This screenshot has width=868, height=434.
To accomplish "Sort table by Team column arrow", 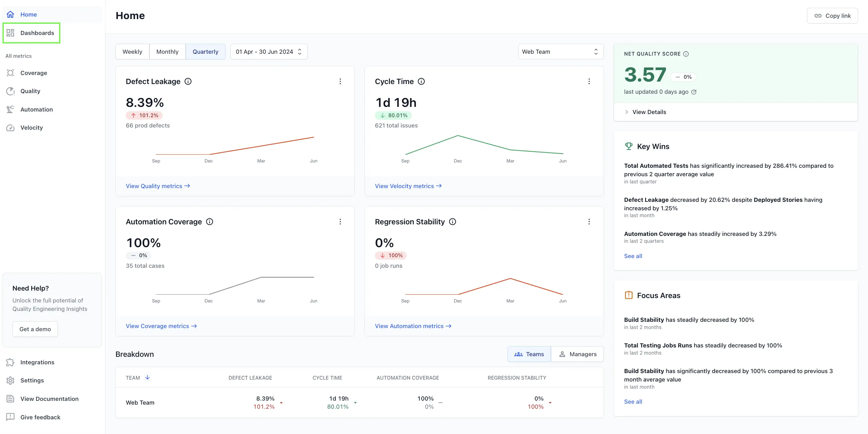I will pyautogui.click(x=147, y=377).
